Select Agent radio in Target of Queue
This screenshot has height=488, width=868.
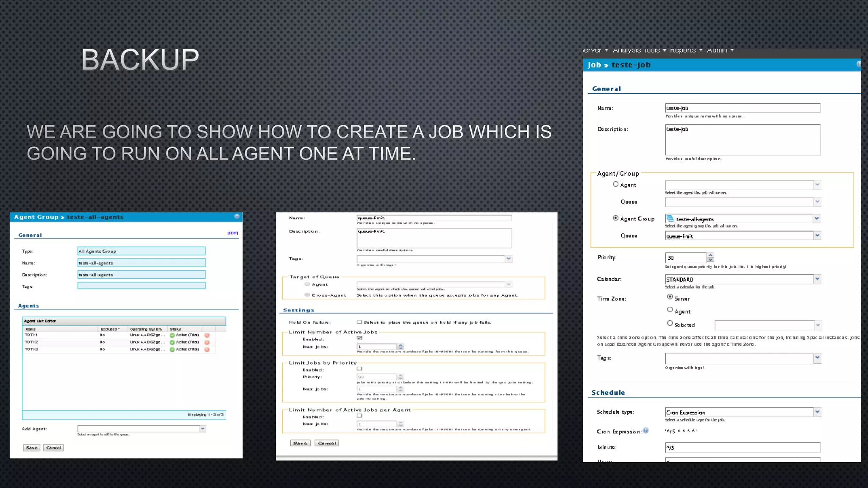click(307, 284)
